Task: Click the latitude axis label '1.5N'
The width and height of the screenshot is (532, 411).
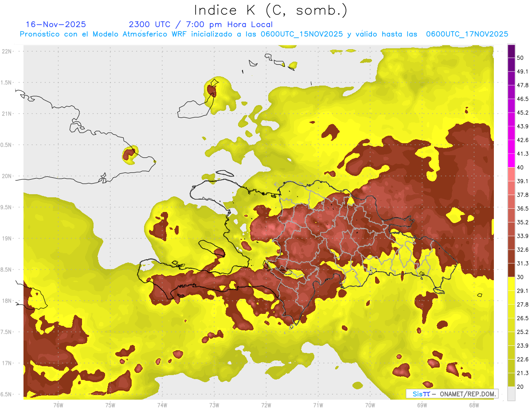Action: [7, 82]
